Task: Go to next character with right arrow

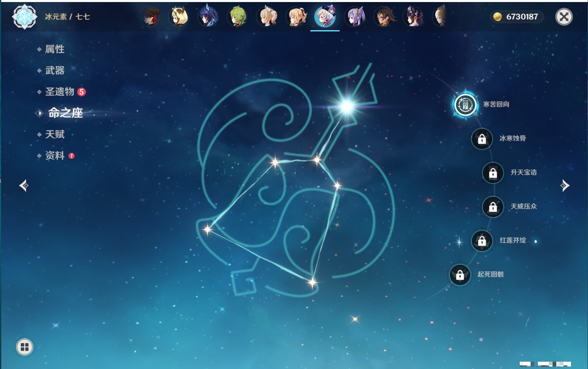Action: pyautogui.click(x=565, y=186)
